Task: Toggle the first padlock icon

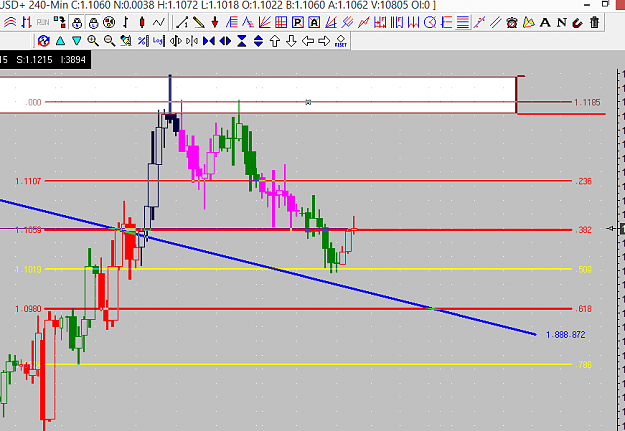Action: [x=77, y=23]
